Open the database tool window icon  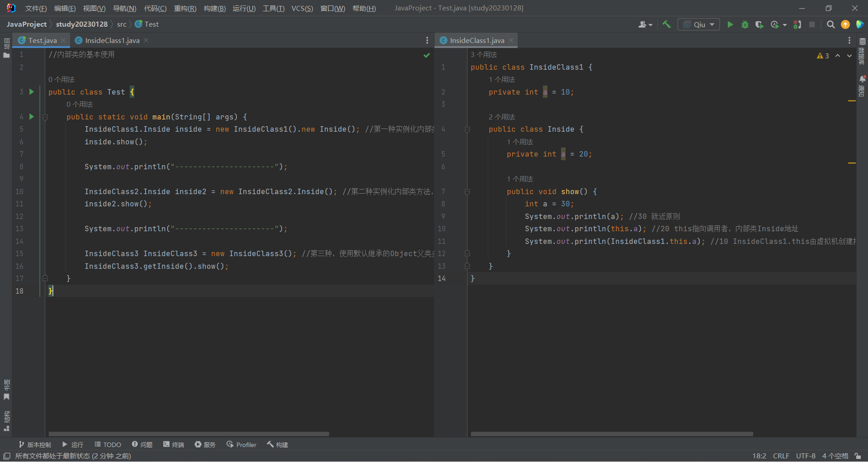point(862,42)
